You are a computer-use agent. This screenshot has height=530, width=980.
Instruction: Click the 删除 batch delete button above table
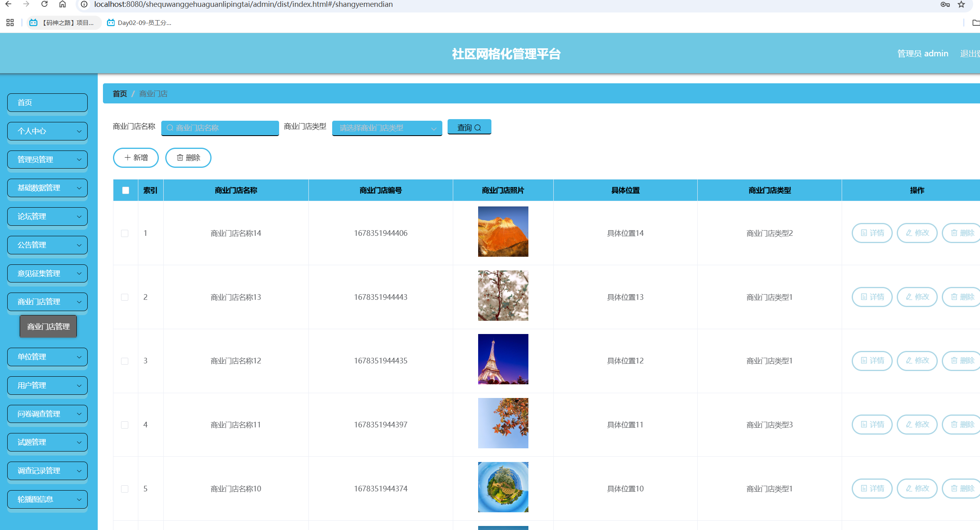tap(188, 158)
